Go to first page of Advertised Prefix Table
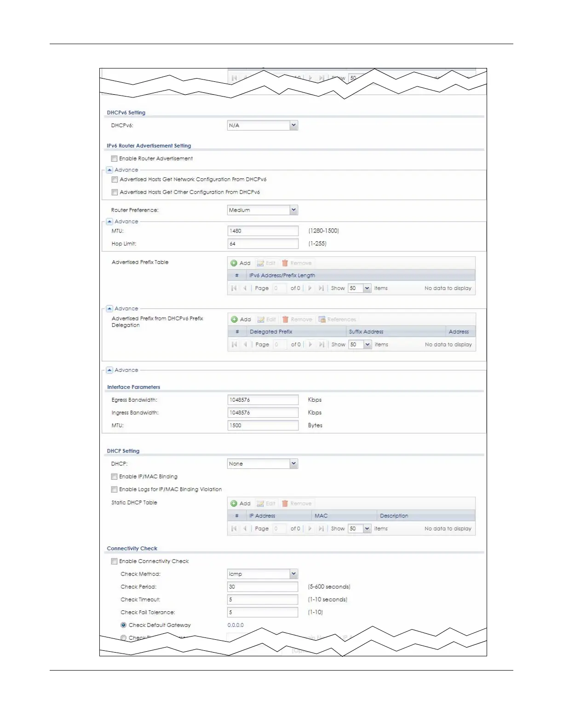Image resolution: width=563 pixels, height=728 pixels. (x=234, y=288)
